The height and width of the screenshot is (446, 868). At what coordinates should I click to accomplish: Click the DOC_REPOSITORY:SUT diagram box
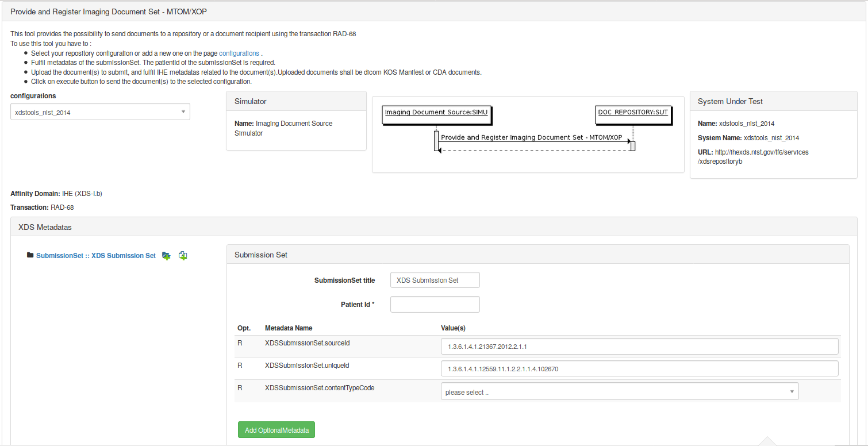click(x=633, y=113)
